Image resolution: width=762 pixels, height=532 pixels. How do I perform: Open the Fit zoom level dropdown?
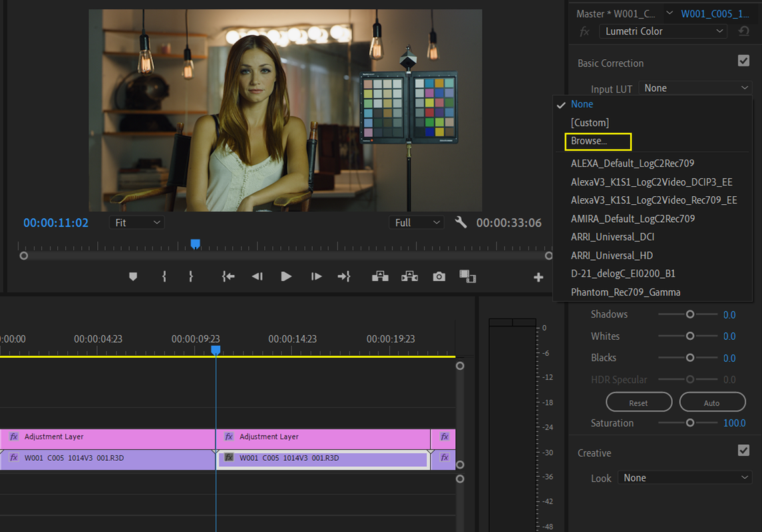pos(137,222)
